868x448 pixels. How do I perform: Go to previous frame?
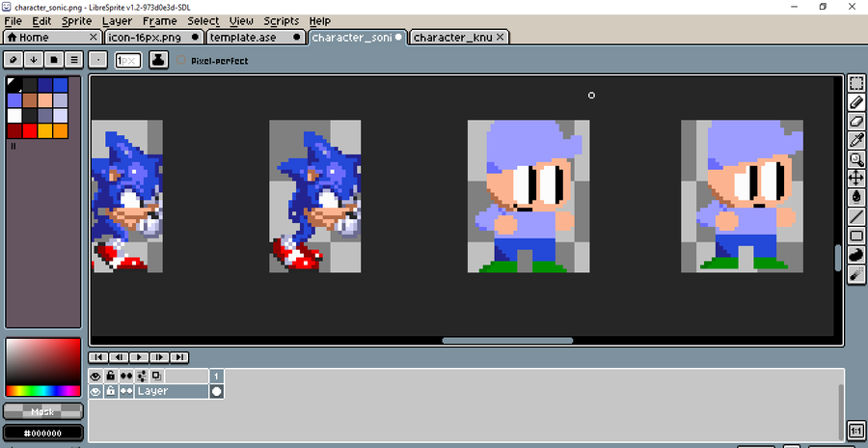pyautogui.click(x=119, y=357)
